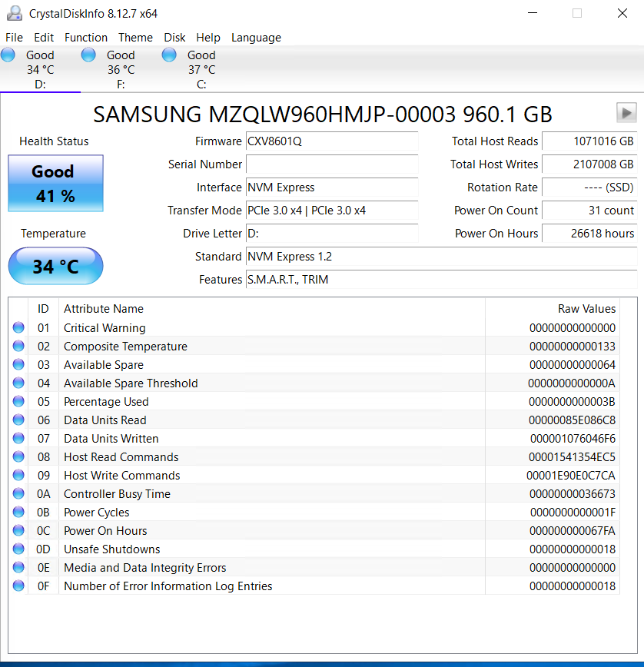Open the Help menu
The width and height of the screenshot is (644, 667).
click(208, 38)
